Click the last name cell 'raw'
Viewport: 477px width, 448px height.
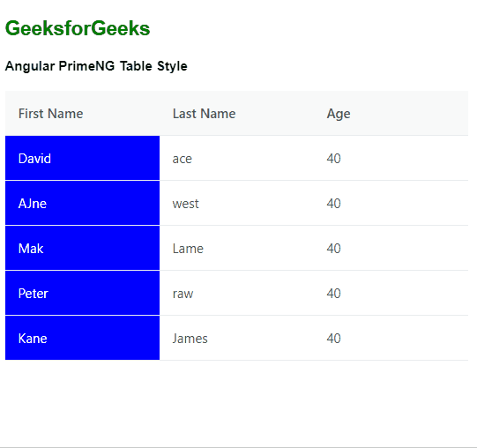[236, 294]
